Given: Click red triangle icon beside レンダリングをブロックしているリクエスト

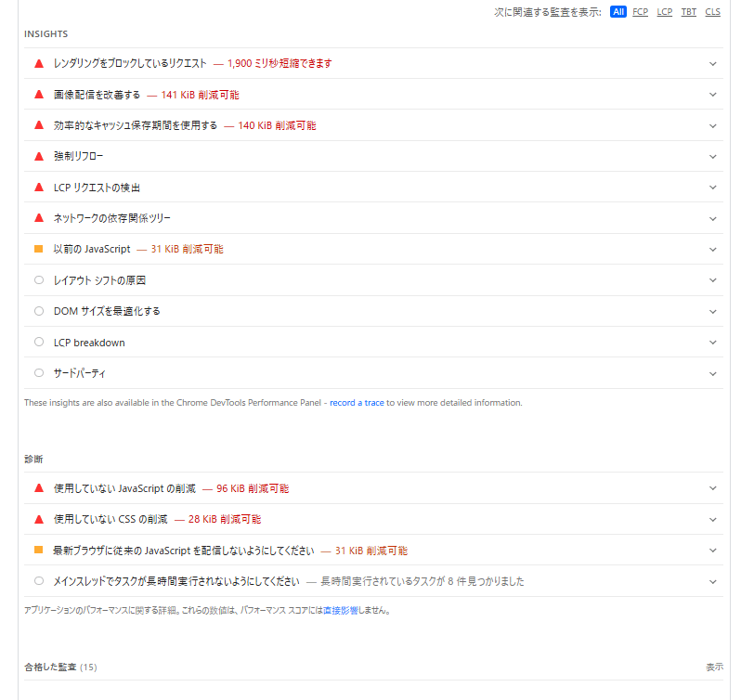Looking at the screenshot, I should pos(39,64).
